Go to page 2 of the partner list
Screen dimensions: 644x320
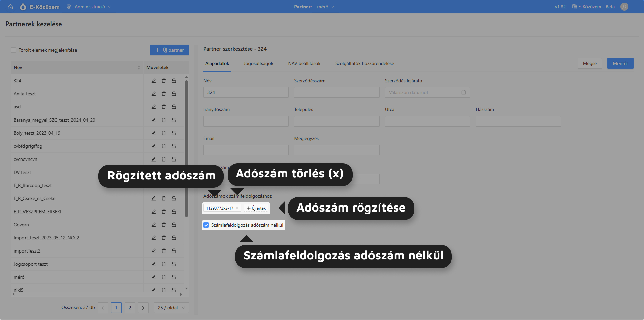click(130, 307)
